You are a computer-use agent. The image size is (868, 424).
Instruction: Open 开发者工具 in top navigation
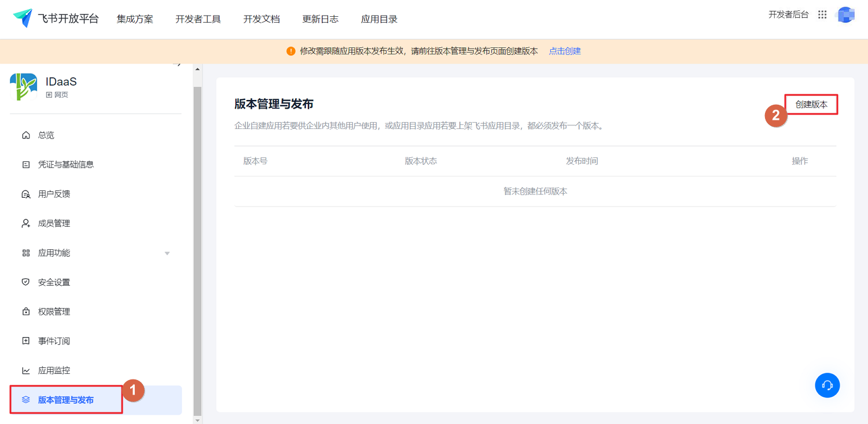(x=198, y=19)
